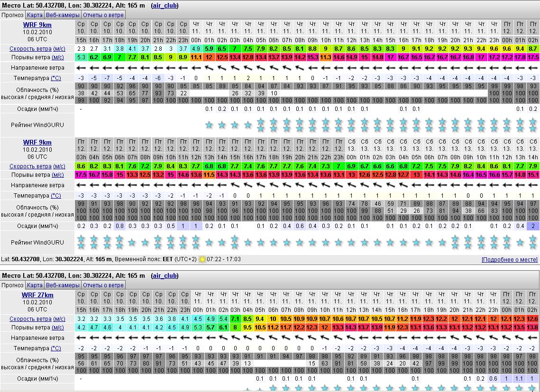Viewport: 540px width, 392px height.
Task: Click the first star in the top WindGURU rating row
Action: [x=209, y=125]
